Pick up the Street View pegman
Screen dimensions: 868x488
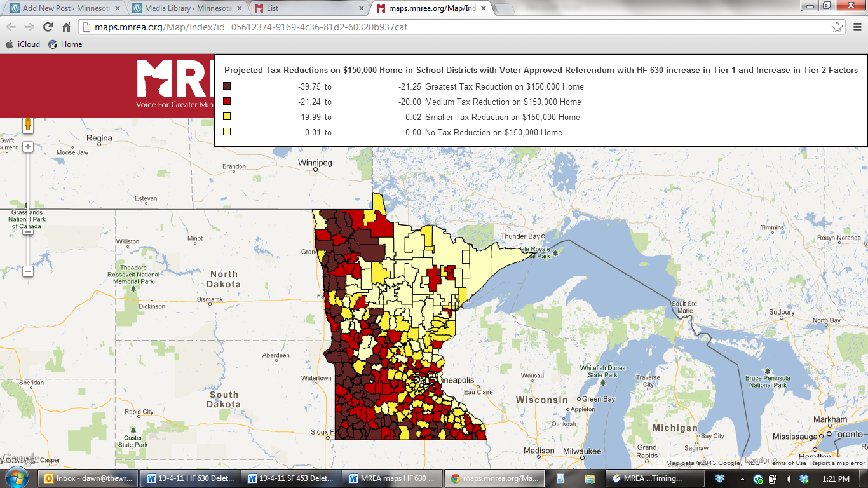click(x=28, y=123)
